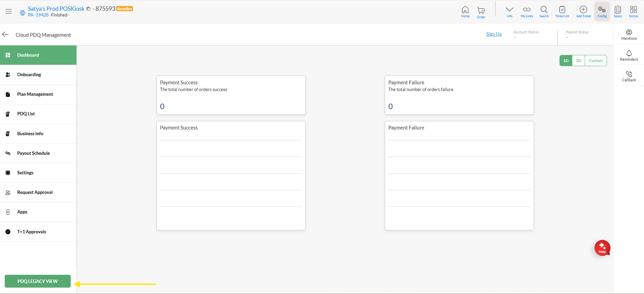
Task: Open Onboarding in the sidebar
Action: pyautogui.click(x=29, y=75)
